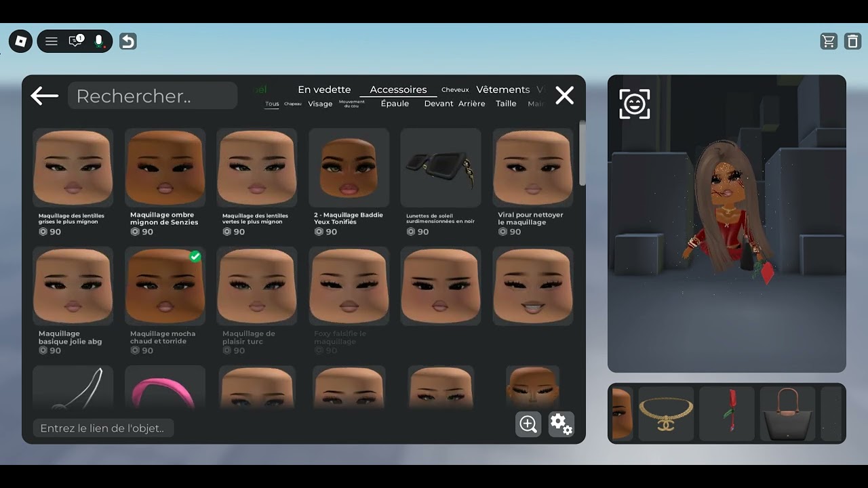Select the smiling teeth makeup face thumbnail
Image resolution: width=868 pixels, height=488 pixels.
click(533, 286)
